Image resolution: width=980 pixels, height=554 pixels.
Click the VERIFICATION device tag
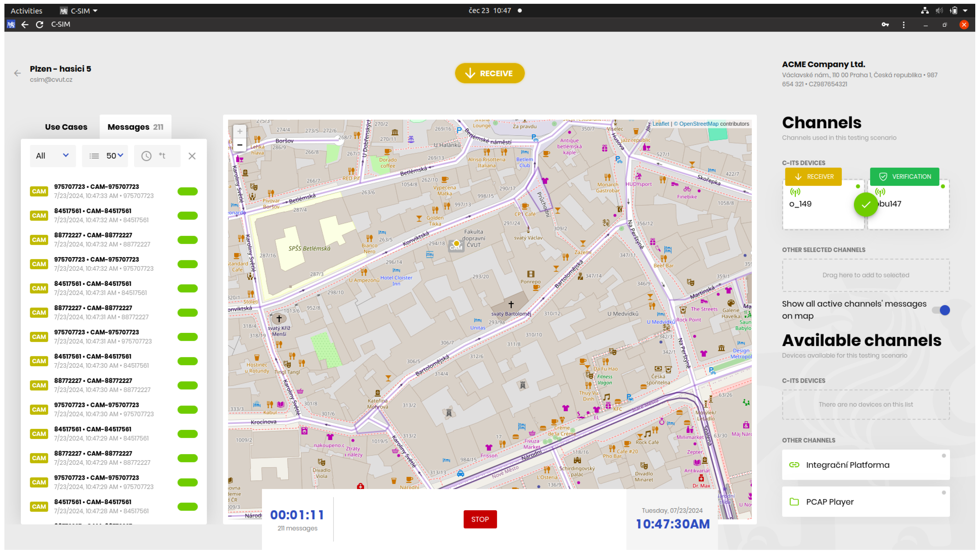tap(904, 177)
